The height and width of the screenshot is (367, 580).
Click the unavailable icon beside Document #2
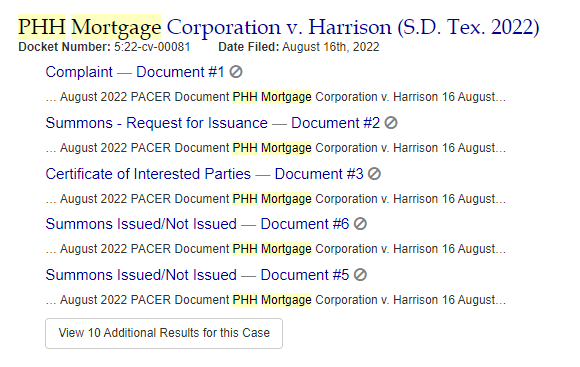391,122
